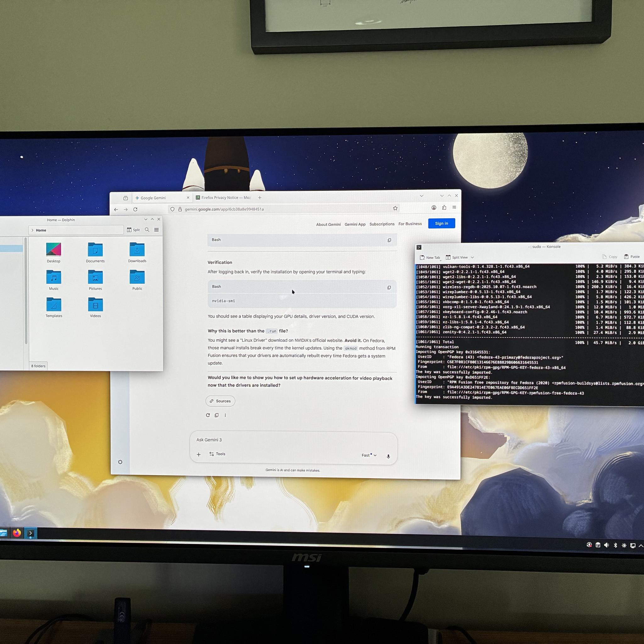The height and width of the screenshot is (644, 644).
Task: Expand the Fast model dropdown in Gemini
Action: coord(369,455)
